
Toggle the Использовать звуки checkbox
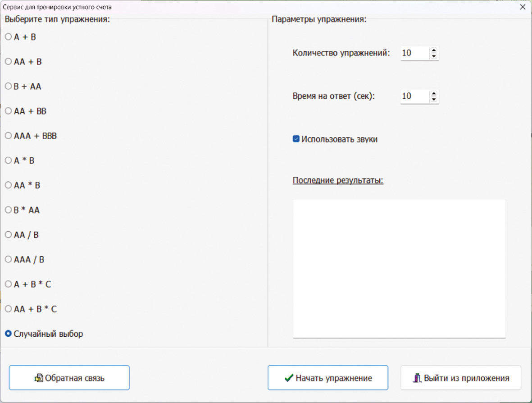296,139
